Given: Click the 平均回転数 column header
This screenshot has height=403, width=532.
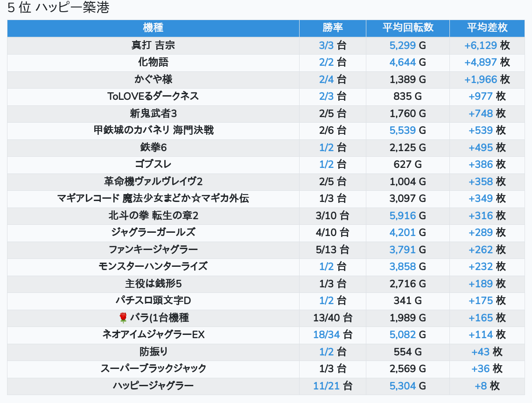Looking at the screenshot, I should (407, 28).
